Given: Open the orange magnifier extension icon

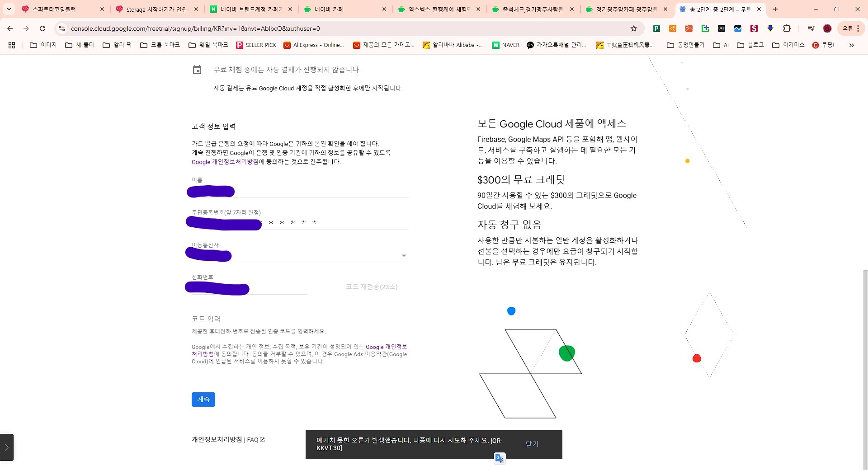Looking at the screenshot, I should 673,28.
